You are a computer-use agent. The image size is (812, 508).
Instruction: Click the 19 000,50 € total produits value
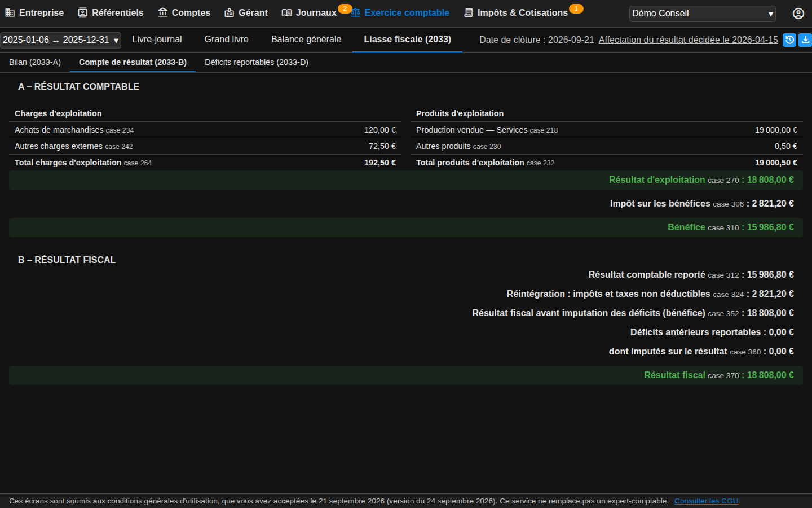[776, 163]
